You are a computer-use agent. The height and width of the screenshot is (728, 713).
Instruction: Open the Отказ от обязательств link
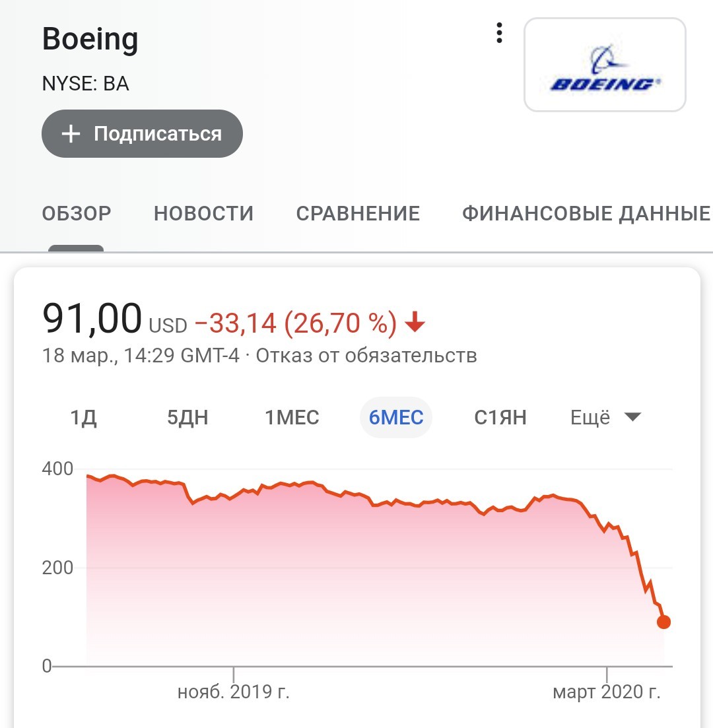(366, 356)
